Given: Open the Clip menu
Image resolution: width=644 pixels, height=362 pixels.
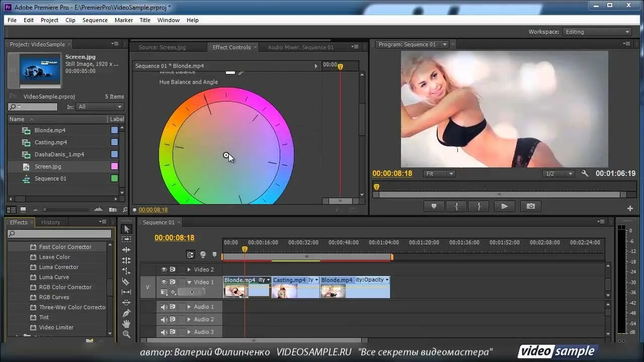Looking at the screenshot, I should [70, 20].
